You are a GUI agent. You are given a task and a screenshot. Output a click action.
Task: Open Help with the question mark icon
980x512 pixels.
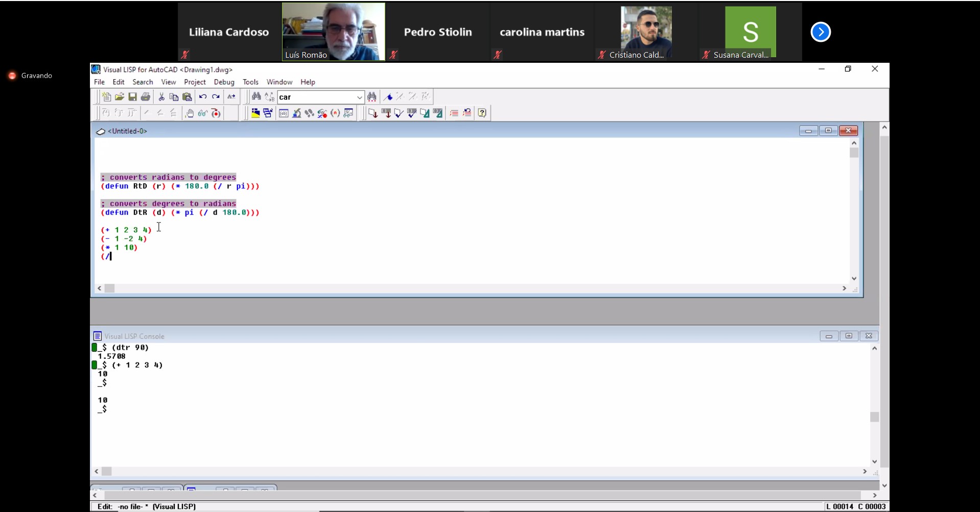pos(482,113)
